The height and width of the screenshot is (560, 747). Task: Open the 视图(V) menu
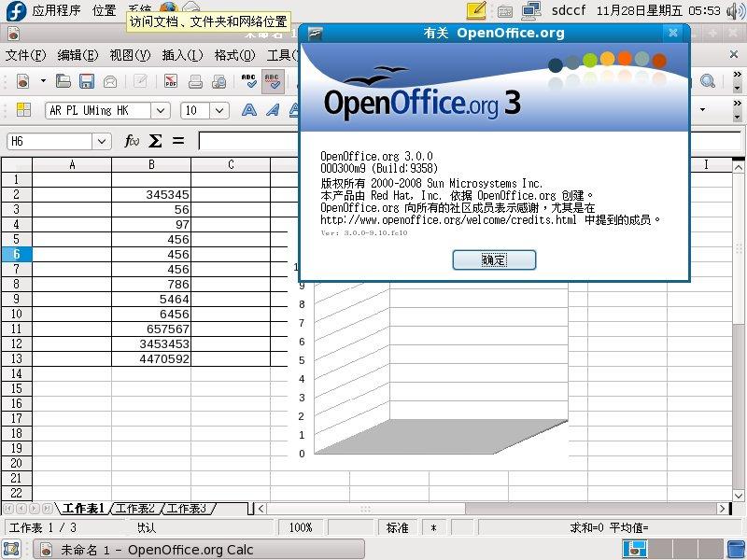tap(130, 55)
